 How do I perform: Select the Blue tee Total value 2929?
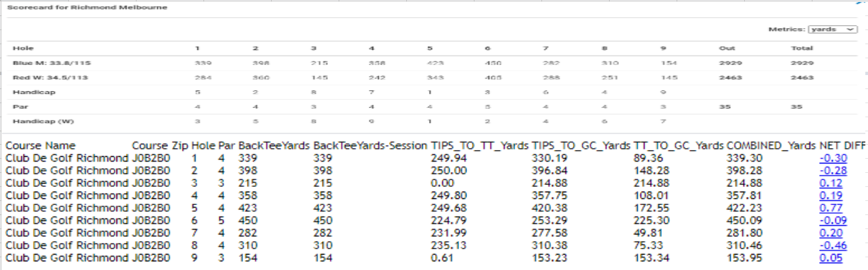click(802, 62)
